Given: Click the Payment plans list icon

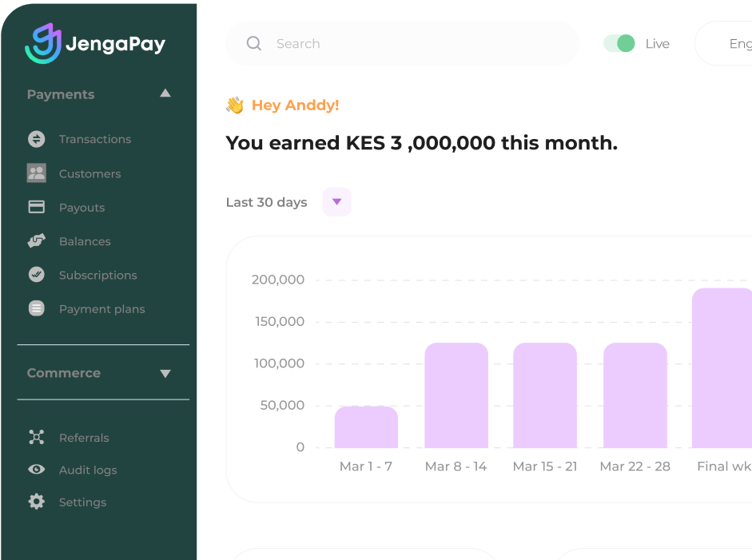Looking at the screenshot, I should (37, 308).
